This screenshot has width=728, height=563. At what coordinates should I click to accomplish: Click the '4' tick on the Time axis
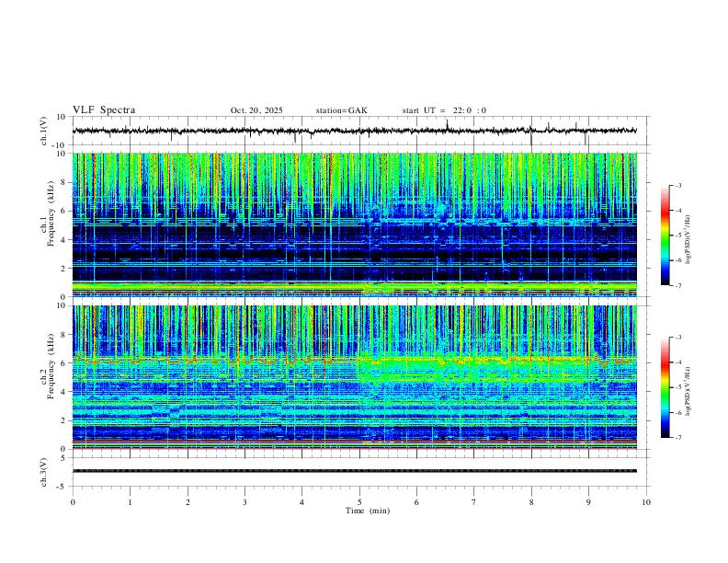(301, 502)
